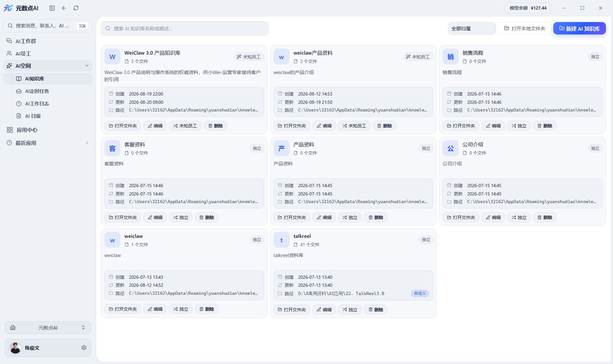
Task: Open the 应用中心 grid icon
Action: (10, 130)
